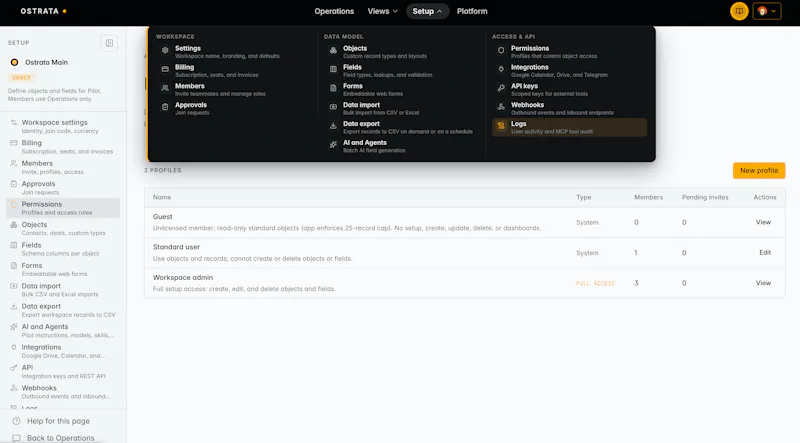Select Data import entry in Setup dropdown
The width and height of the screenshot is (800, 443).
[401, 109]
